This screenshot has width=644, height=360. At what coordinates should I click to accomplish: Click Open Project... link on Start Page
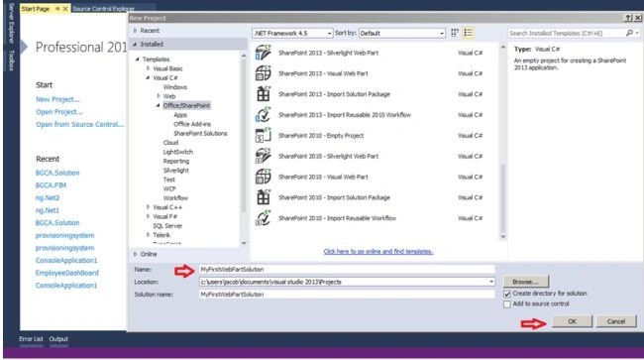(58, 112)
